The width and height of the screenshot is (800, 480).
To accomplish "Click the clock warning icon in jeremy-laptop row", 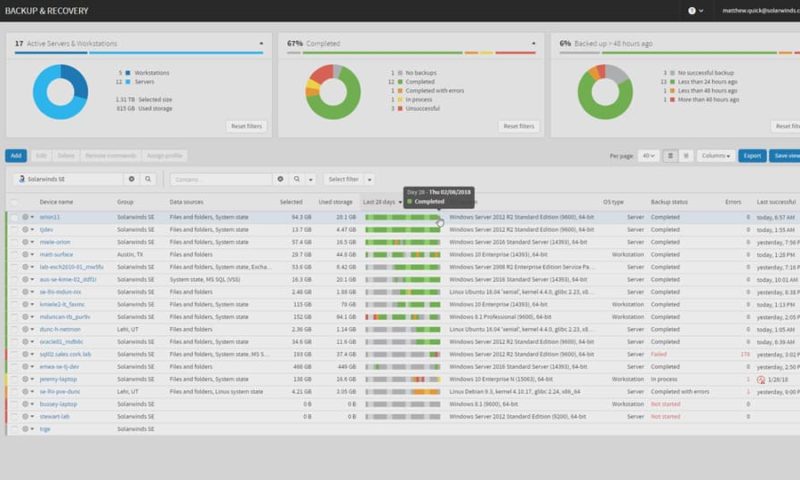I will tap(761, 380).
